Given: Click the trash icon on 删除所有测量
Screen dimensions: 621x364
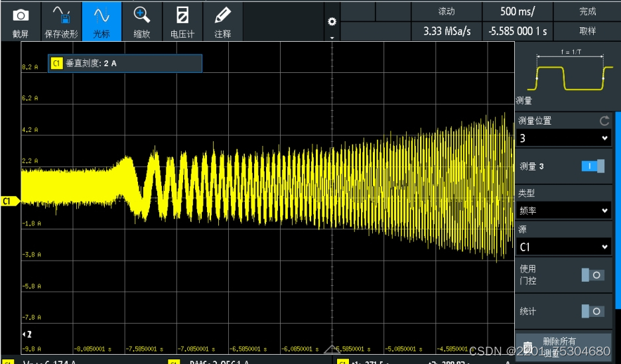Looking at the screenshot, I should 527,347.
